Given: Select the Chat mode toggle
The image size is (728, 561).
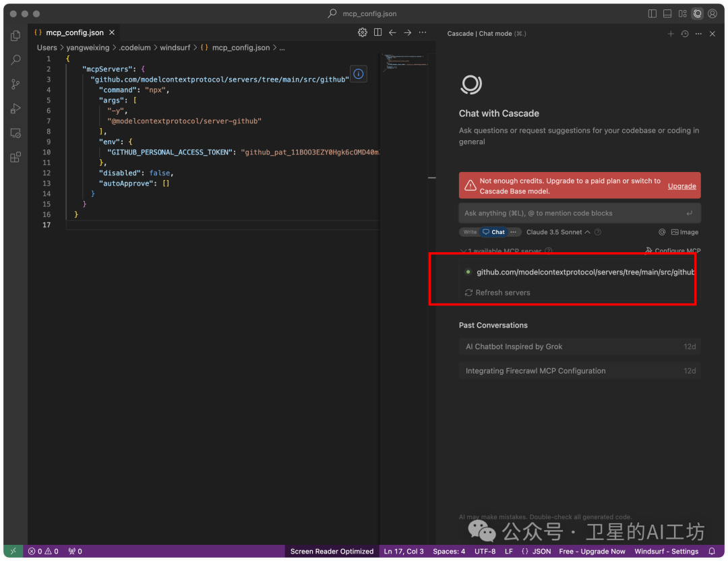Looking at the screenshot, I should click(493, 232).
